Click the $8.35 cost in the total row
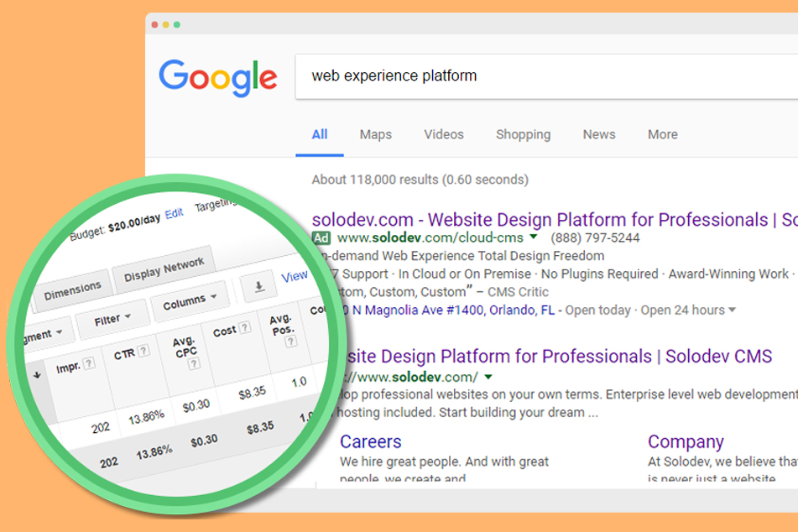The image size is (798, 532). pyautogui.click(x=260, y=428)
